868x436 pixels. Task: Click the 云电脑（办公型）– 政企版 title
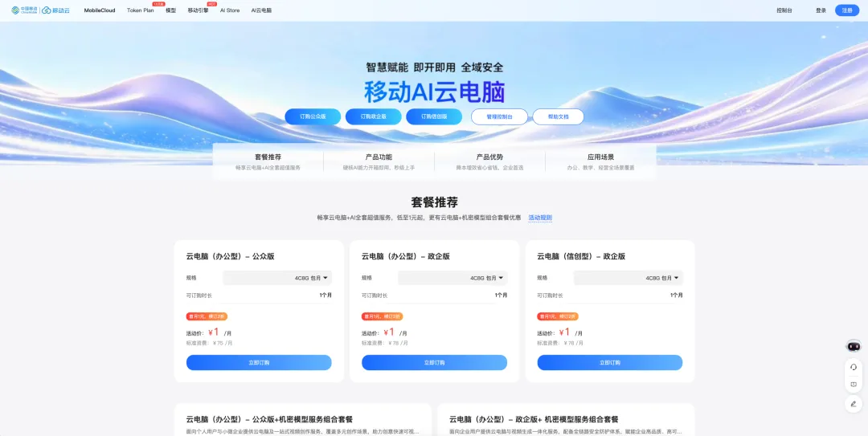[x=406, y=256]
